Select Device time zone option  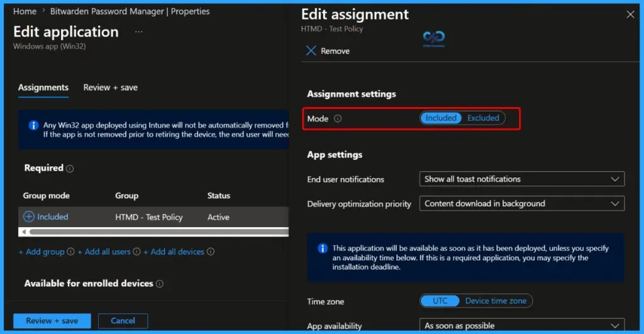pyautogui.click(x=496, y=301)
